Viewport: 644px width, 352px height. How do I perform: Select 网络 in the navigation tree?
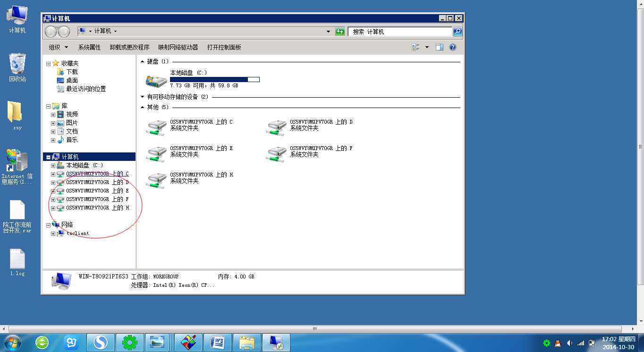tap(67, 225)
